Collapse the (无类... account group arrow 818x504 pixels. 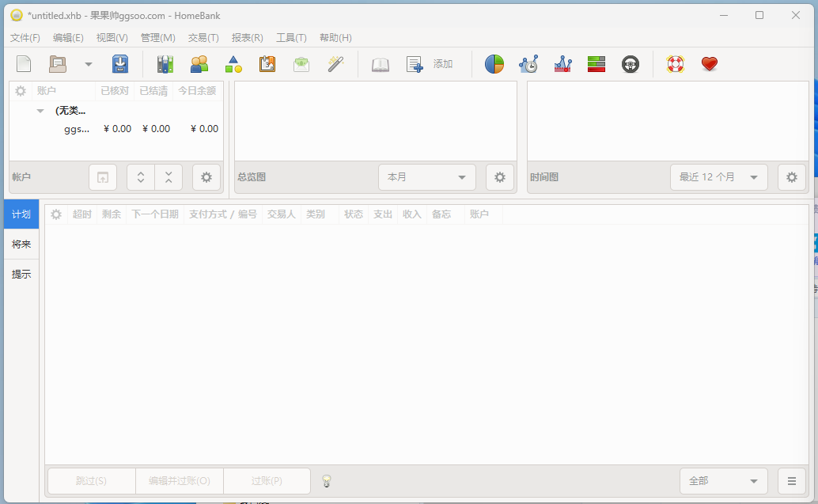coord(40,111)
